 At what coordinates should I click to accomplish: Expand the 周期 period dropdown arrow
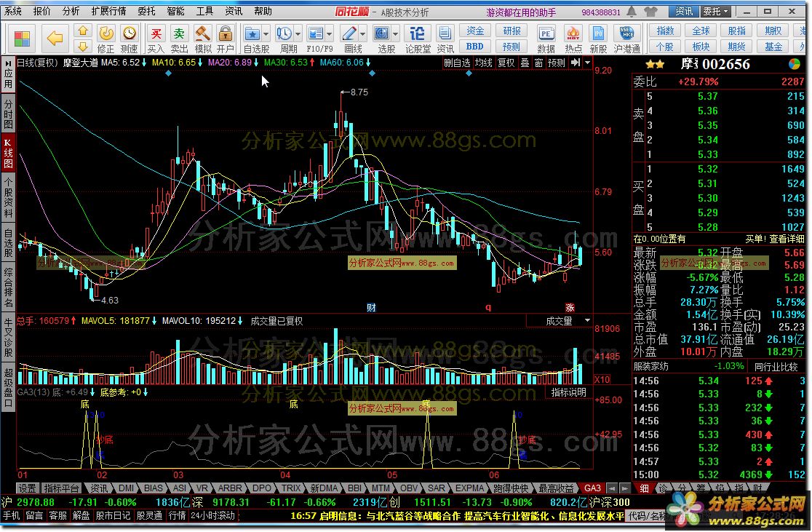coord(298,34)
